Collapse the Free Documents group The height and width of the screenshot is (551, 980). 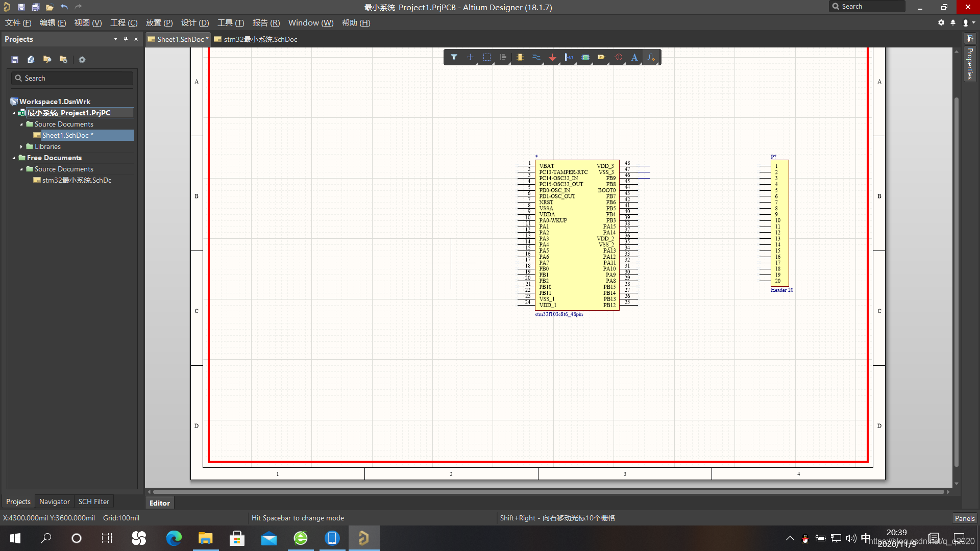[14, 158]
